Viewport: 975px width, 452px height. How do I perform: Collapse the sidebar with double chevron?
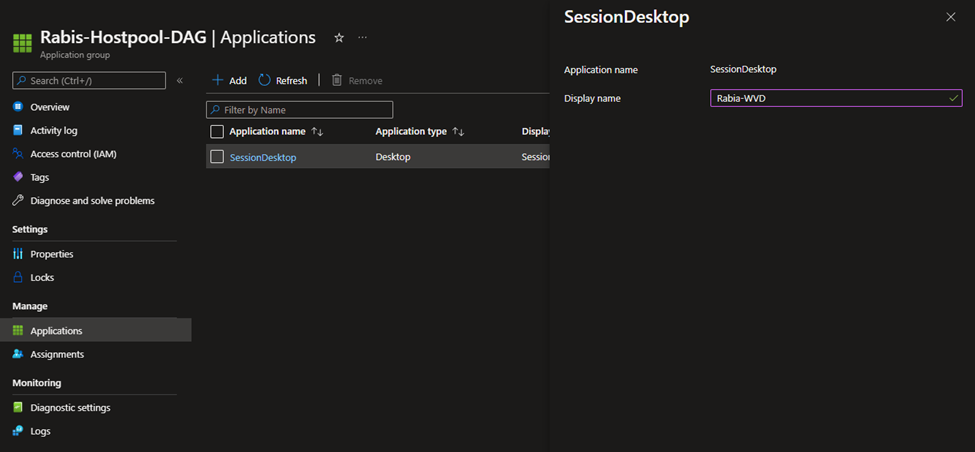[x=180, y=80]
